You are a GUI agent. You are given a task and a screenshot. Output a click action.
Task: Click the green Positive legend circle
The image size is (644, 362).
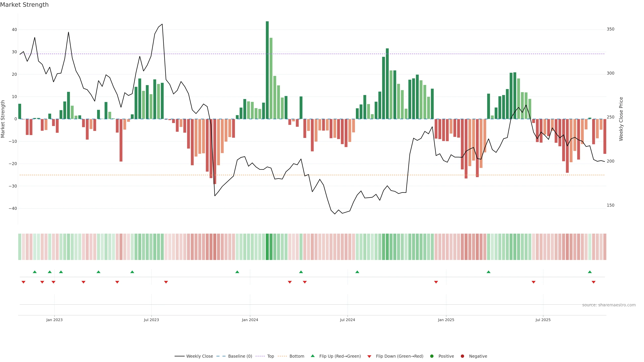click(432, 356)
